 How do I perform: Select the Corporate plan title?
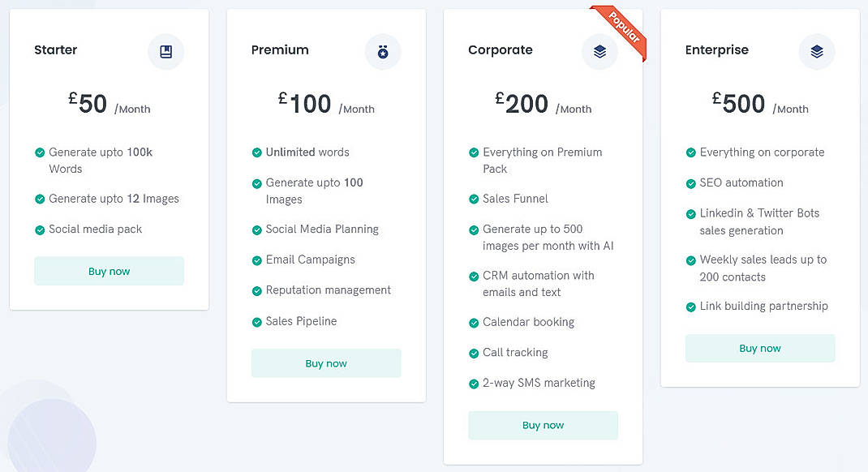501,50
